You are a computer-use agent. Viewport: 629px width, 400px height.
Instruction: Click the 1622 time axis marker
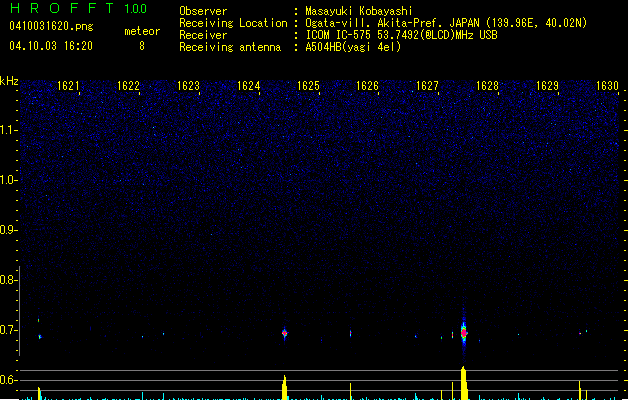click(x=128, y=86)
